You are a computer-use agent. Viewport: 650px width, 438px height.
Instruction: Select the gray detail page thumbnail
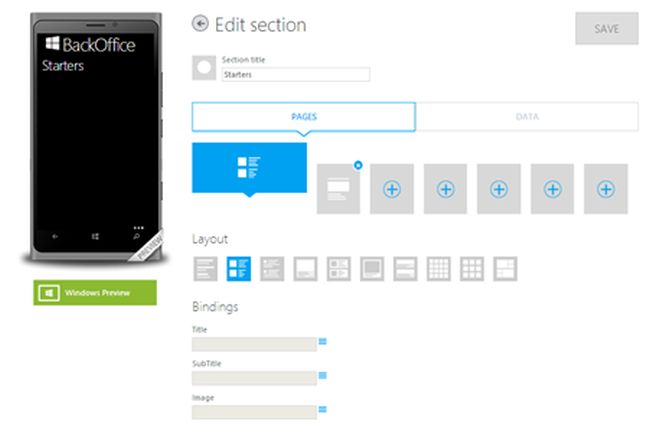pos(338,189)
